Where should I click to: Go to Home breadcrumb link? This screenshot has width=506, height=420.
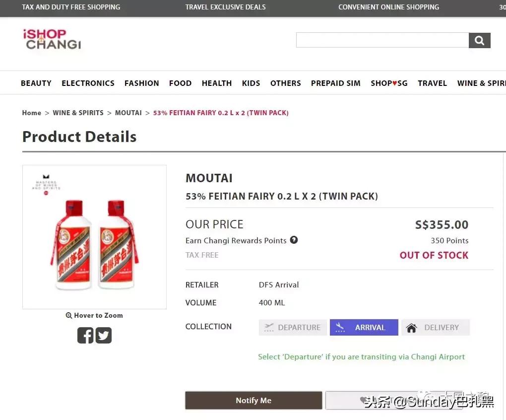[x=32, y=113]
